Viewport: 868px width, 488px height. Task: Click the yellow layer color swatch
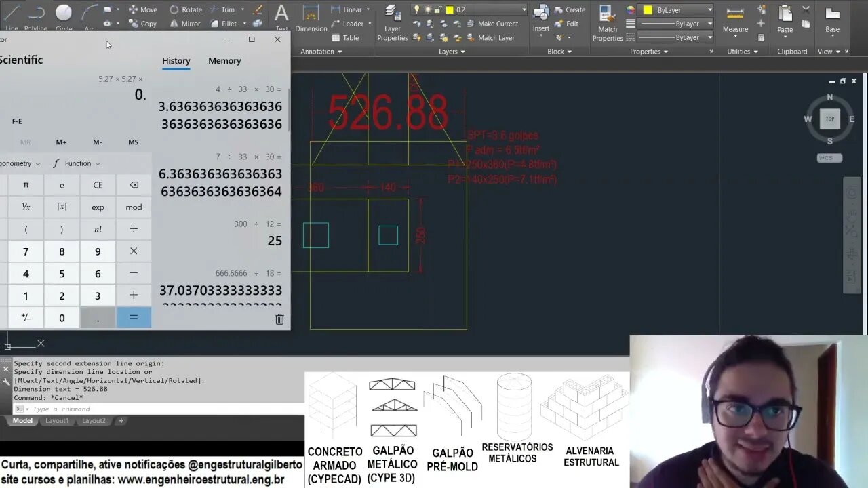[x=450, y=9]
